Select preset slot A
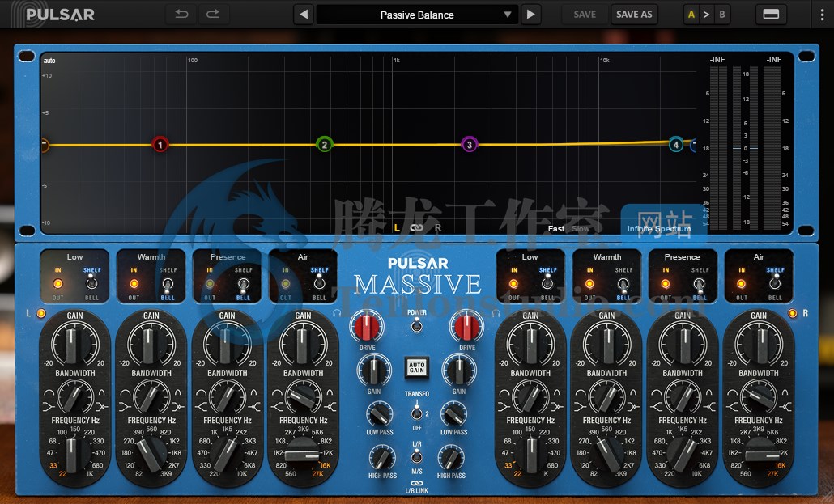The width and height of the screenshot is (834, 504). [x=690, y=14]
